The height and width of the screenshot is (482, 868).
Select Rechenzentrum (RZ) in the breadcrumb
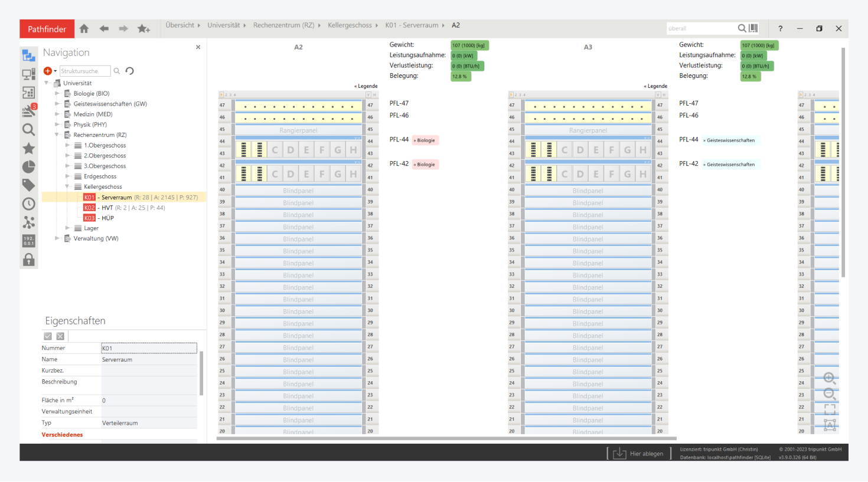283,25
